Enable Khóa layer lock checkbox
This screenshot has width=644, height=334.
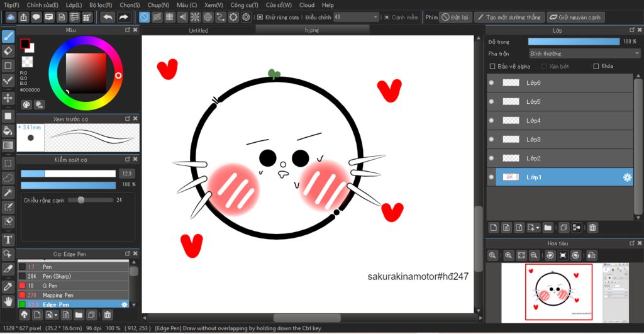596,67
